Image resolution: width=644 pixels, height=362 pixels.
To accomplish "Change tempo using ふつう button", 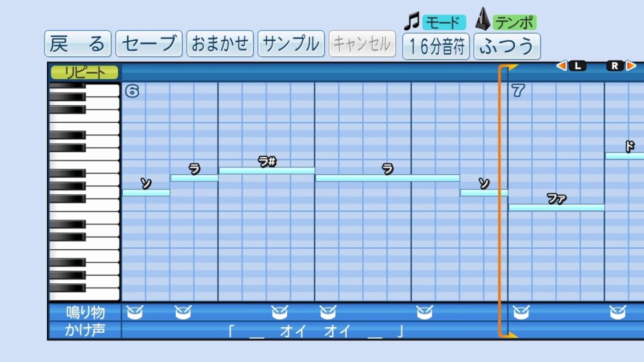I will tap(506, 46).
